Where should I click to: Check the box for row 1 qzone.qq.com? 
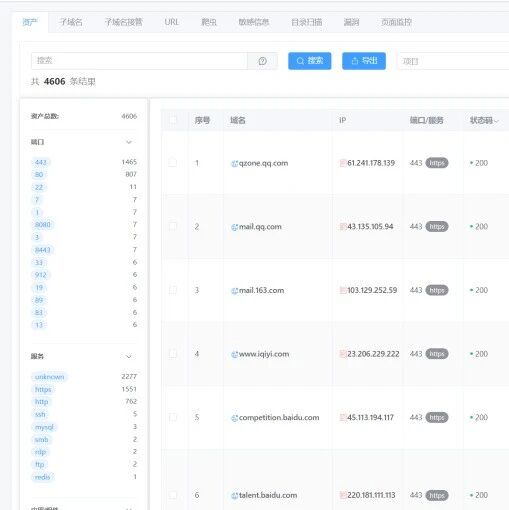(173, 163)
